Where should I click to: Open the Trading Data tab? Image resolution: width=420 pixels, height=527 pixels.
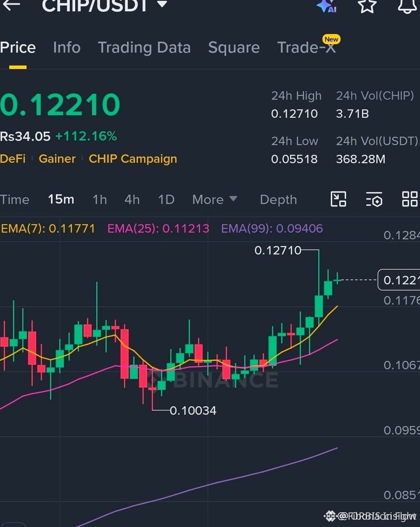click(144, 48)
